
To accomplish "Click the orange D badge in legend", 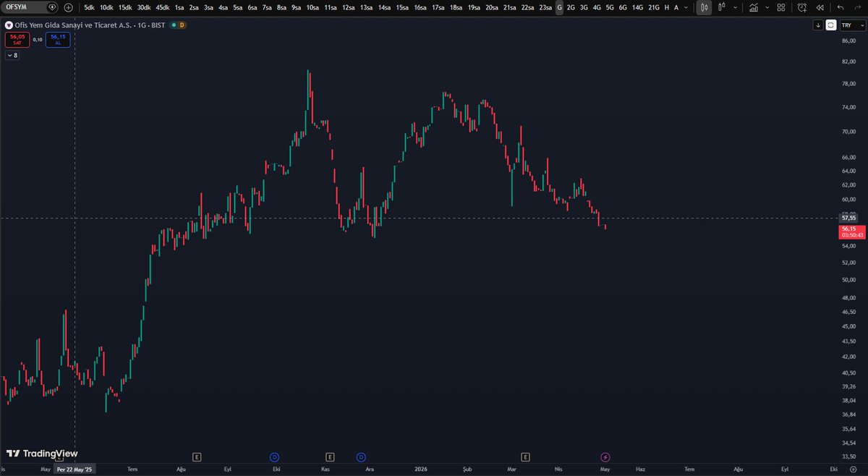I will (182, 25).
